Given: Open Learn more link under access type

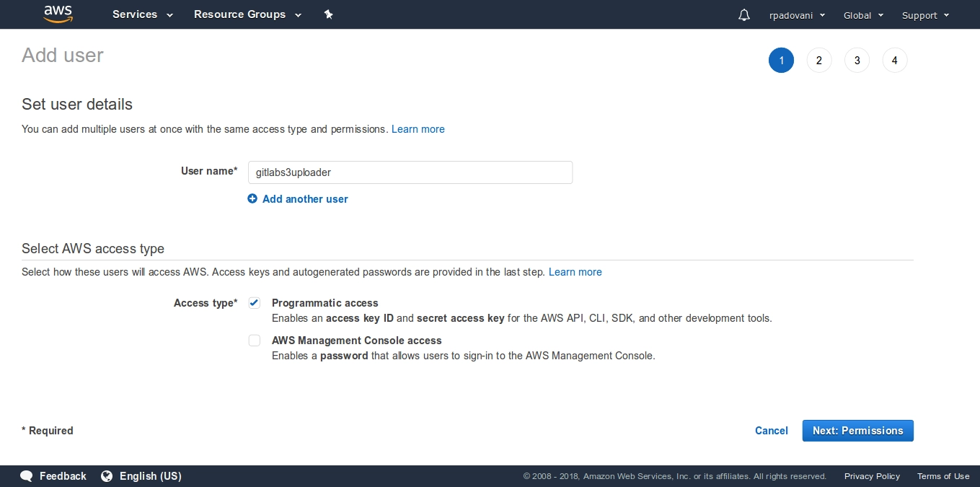Looking at the screenshot, I should (x=575, y=272).
